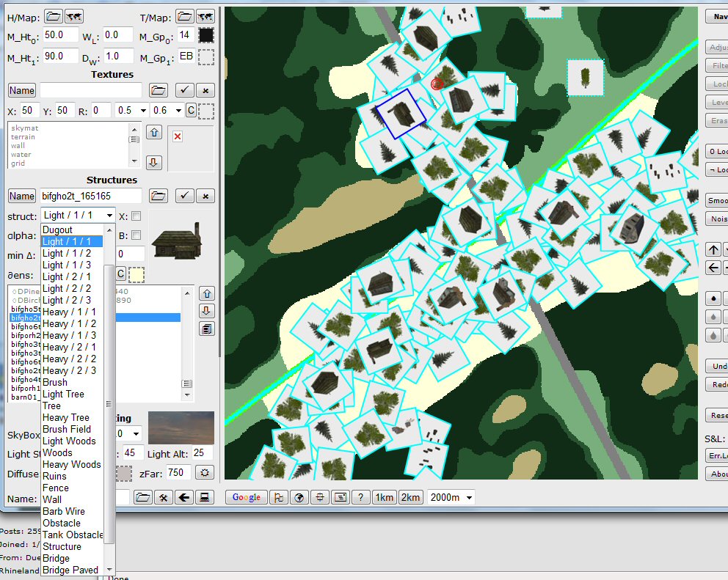Click the zFar input field 750
Viewport: 728px width, 580px height.
tap(179, 473)
